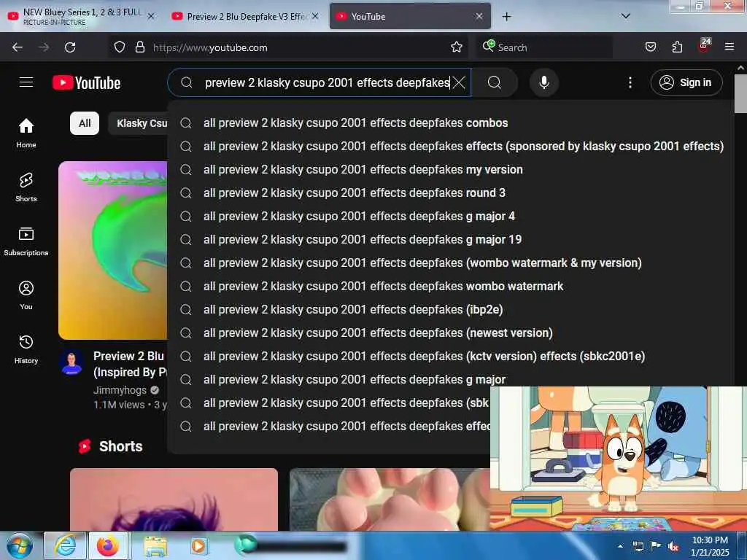Image resolution: width=747 pixels, height=560 pixels.
Task: Clear the search box with X icon
Action: pyautogui.click(x=459, y=82)
